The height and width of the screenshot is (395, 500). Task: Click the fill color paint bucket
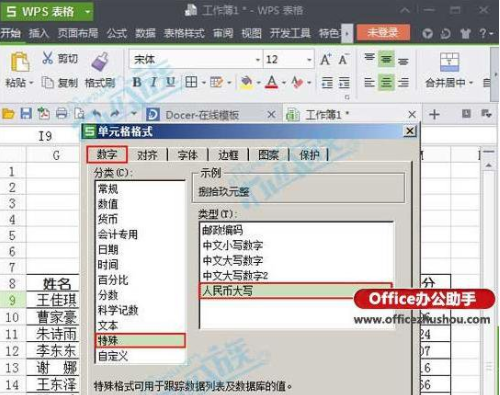[247, 82]
